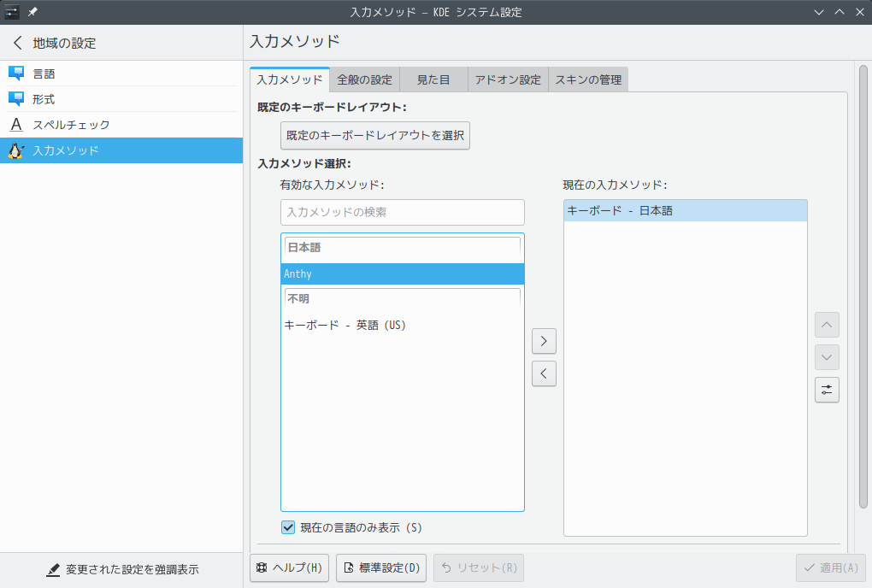This screenshot has width=872, height=588.
Task: Click the vertical scrollbar of settings page
Action: point(863,287)
